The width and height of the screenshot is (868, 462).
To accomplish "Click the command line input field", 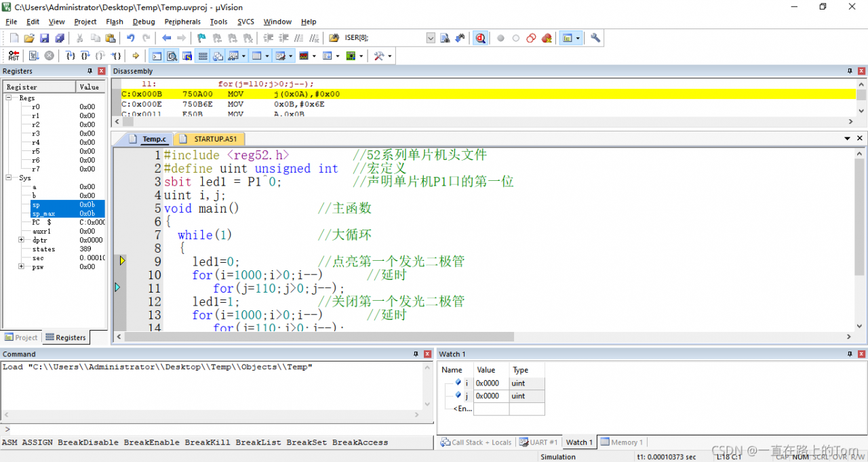I will coord(217,429).
